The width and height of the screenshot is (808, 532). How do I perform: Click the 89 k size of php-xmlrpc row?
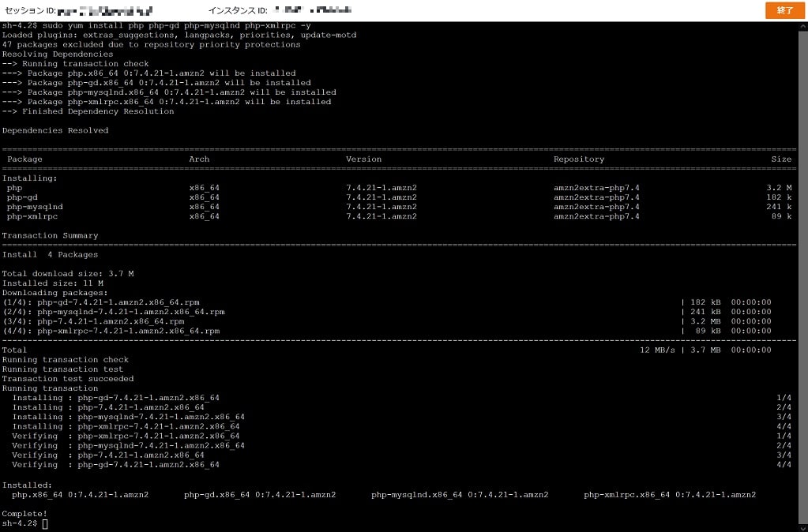tap(781, 216)
